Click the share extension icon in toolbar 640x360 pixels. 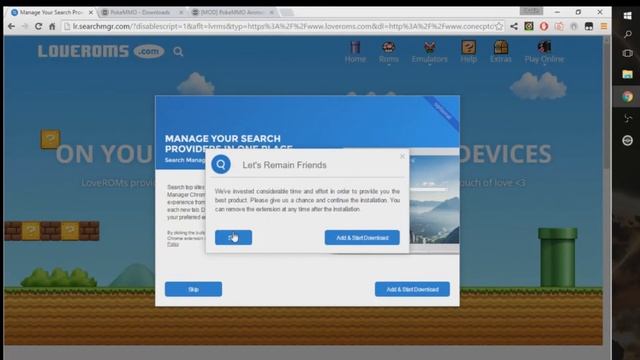[514, 27]
